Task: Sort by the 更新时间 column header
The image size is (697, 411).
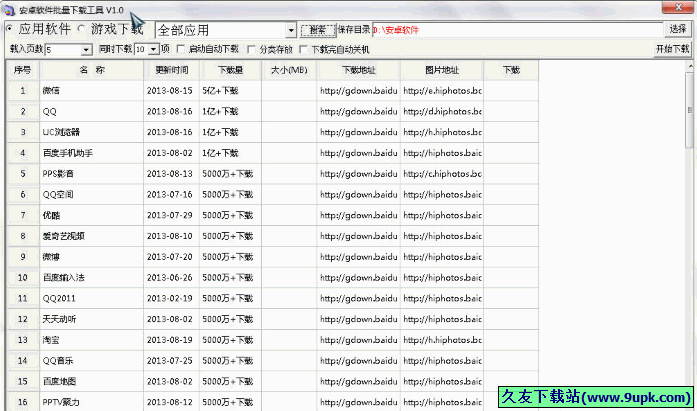Action: 172,70
